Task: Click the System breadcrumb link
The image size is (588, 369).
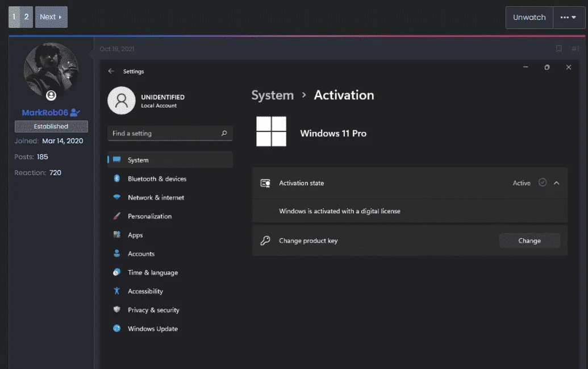Action: pyautogui.click(x=272, y=96)
